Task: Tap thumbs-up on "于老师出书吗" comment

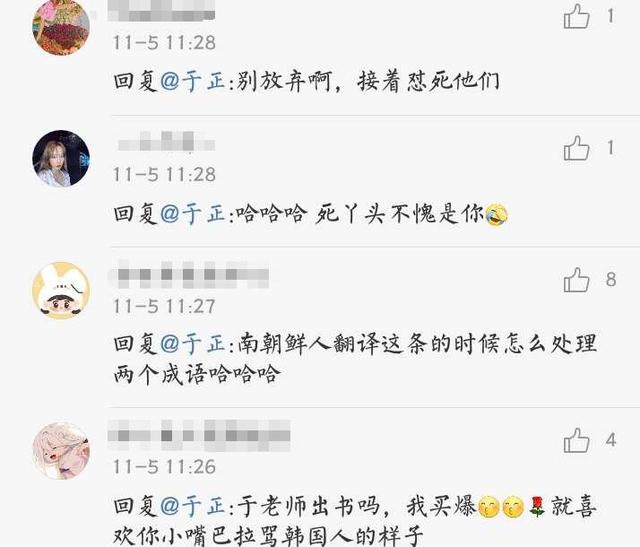Action: click(x=576, y=440)
